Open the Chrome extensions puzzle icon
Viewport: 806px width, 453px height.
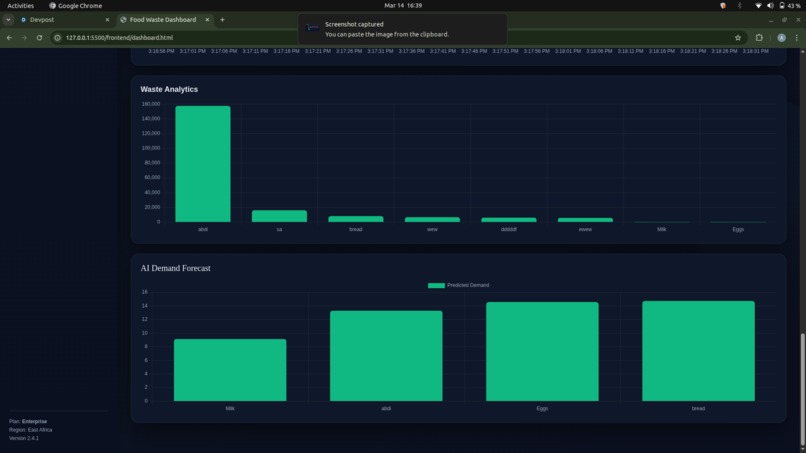pos(759,38)
